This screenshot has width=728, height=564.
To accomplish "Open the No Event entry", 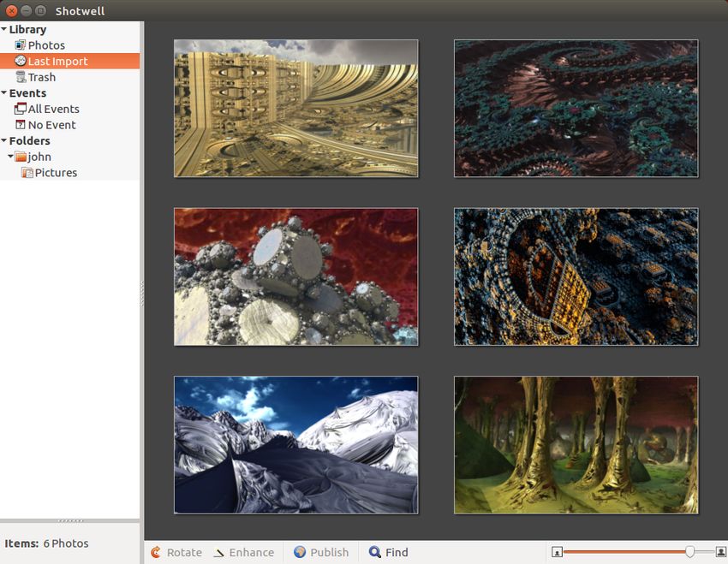I will [x=69, y=125].
